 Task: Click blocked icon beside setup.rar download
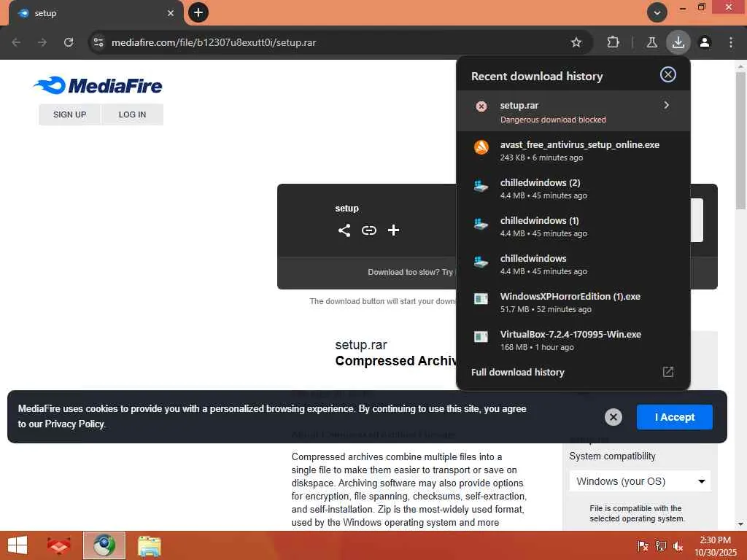click(x=481, y=106)
